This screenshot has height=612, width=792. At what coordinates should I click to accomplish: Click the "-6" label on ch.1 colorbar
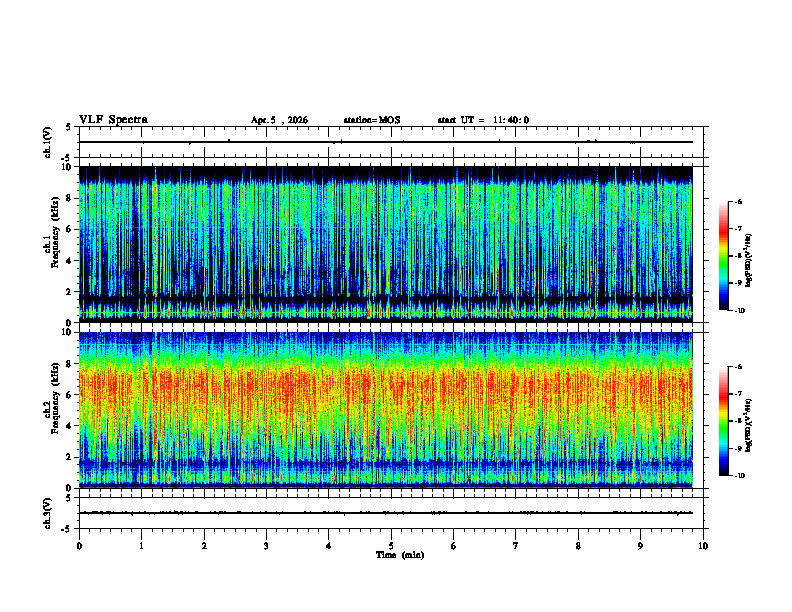point(738,201)
